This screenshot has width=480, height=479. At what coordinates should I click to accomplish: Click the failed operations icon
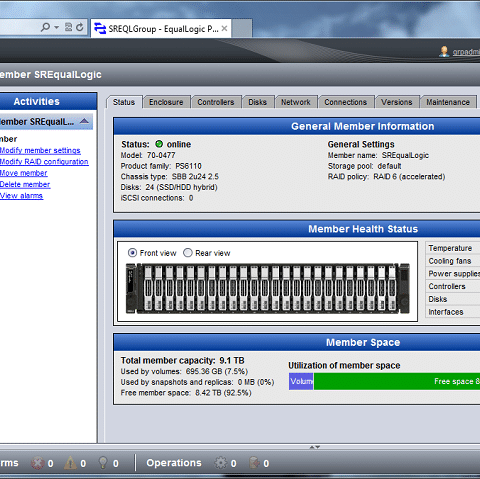point(254,463)
